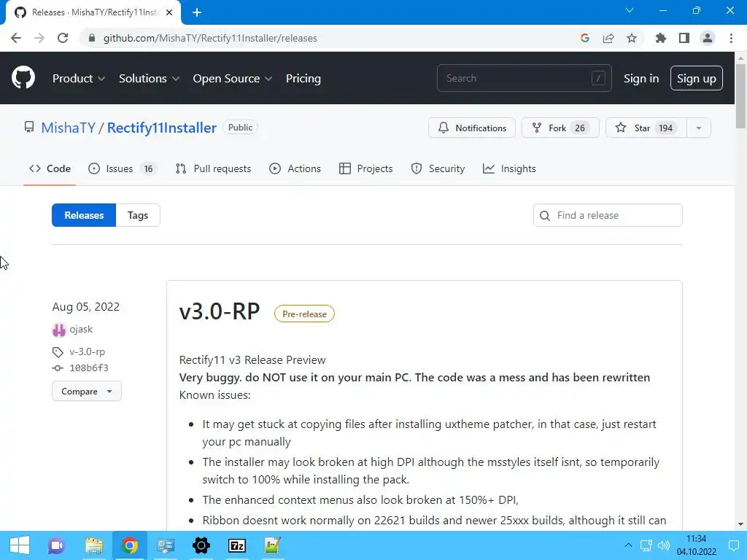This screenshot has width=747, height=560.
Task: Open the notification center icon
Action: (x=734, y=545)
